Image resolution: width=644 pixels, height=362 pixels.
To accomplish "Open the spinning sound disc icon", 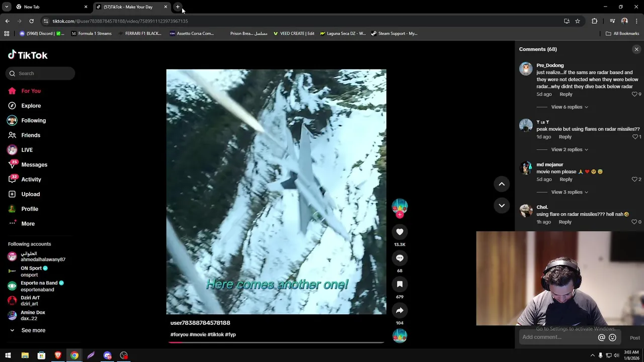I will (x=399, y=336).
